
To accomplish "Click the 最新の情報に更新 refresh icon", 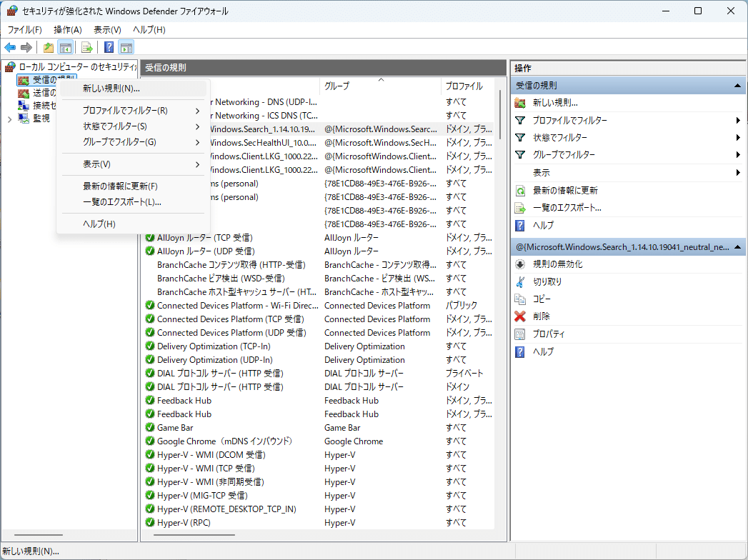I will [520, 191].
